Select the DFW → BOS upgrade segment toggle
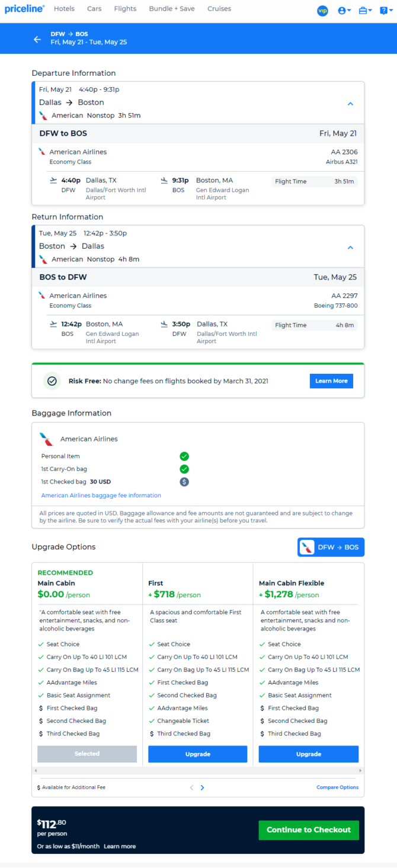The image size is (397, 868). pos(331,547)
